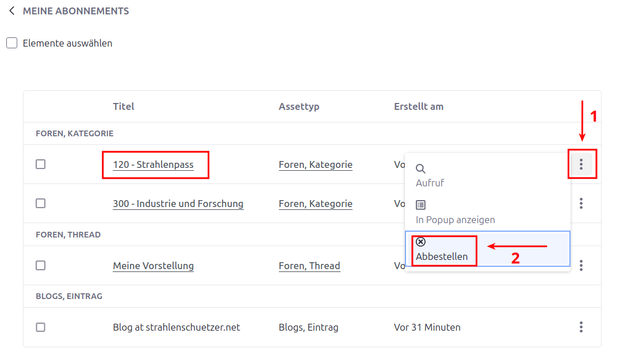Click the back arrow beside Meine Abonnements
The width and height of the screenshot is (620, 364).
(x=12, y=11)
